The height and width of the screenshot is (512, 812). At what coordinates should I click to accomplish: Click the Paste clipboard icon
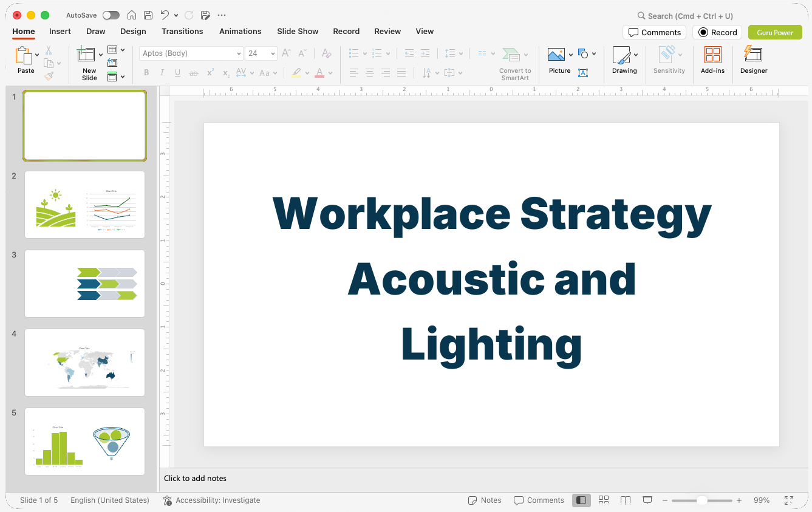pos(24,56)
